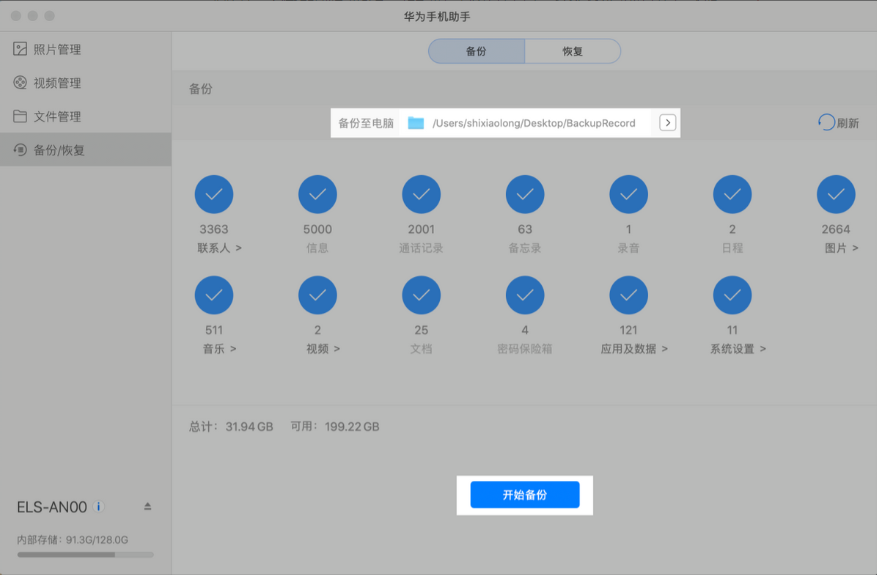Uncheck the 通话记录 call log item
Viewport: 877px width, 575px height.
[421, 194]
